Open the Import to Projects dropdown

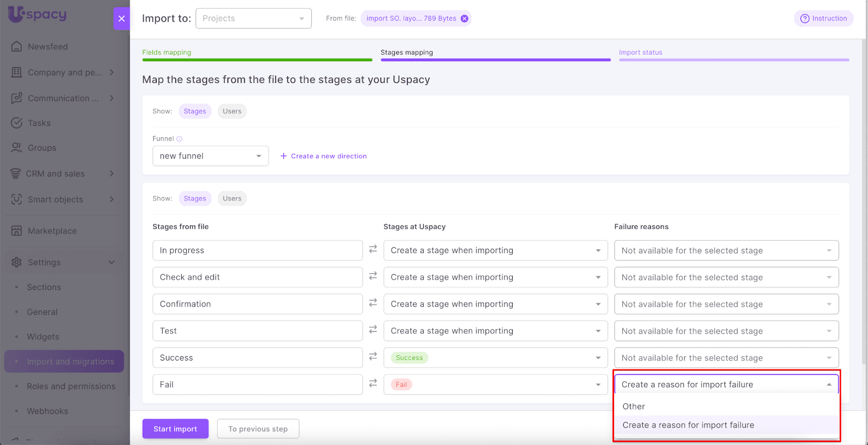[x=253, y=18]
